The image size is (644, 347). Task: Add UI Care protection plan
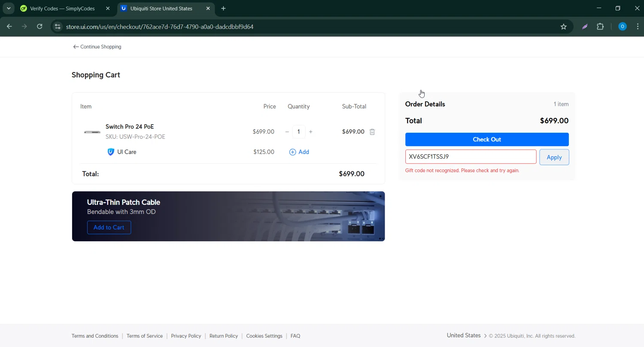pos(299,152)
